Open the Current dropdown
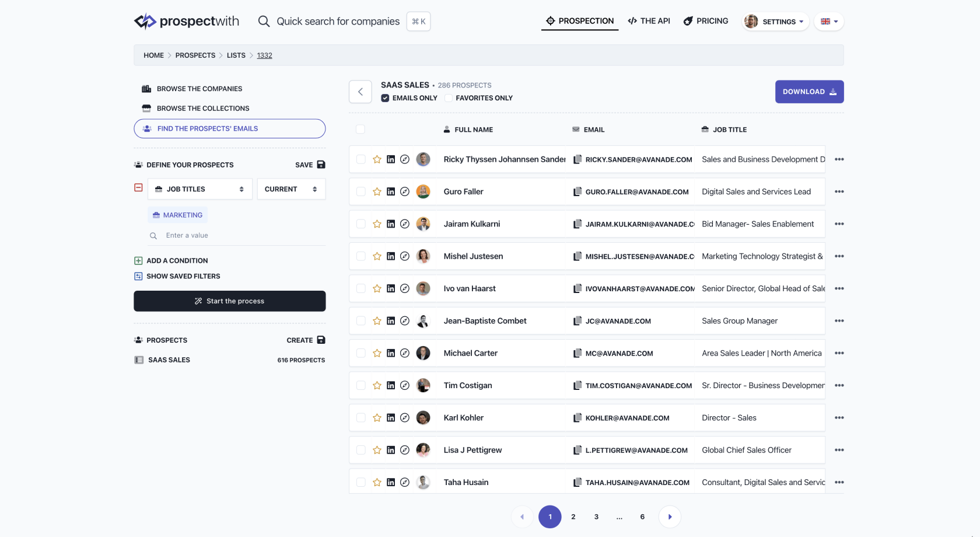980x537 pixels. (291, 189)
